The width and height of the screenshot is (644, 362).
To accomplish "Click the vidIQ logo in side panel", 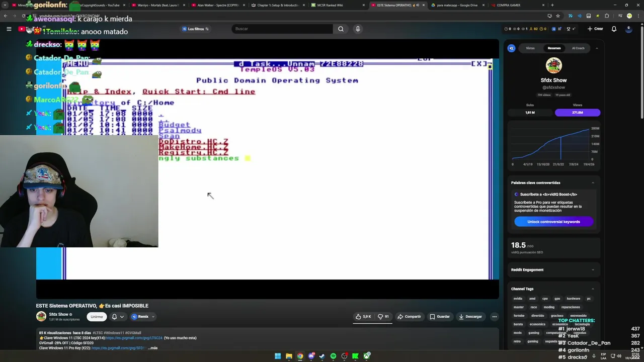I will tap(511, 48).
